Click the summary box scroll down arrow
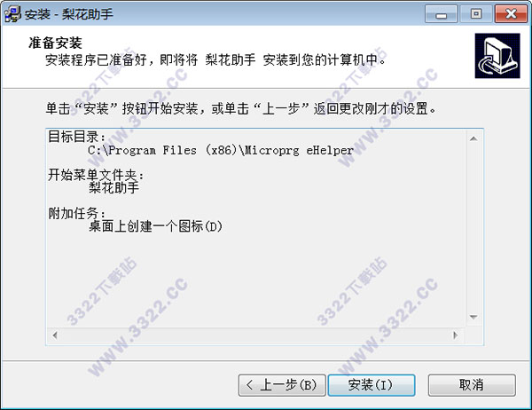This screenshot has width=532, height=410. pos(473,317)
